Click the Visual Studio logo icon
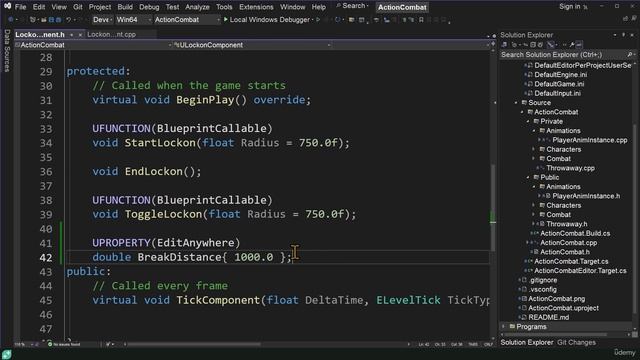This screenshot has width=640, height=360. (x=7, y=6)
